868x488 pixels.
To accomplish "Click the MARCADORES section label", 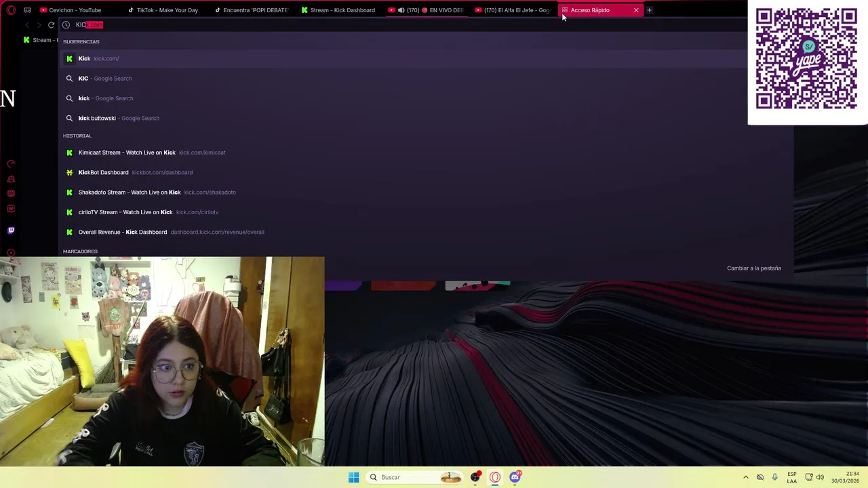I will pyautogui.click(x=80, y=251).
